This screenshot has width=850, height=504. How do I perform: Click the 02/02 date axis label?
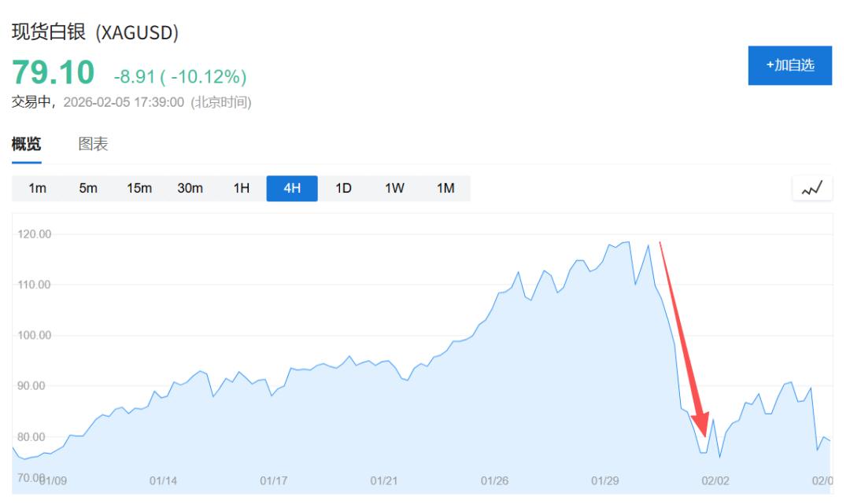tap(715, 480)
